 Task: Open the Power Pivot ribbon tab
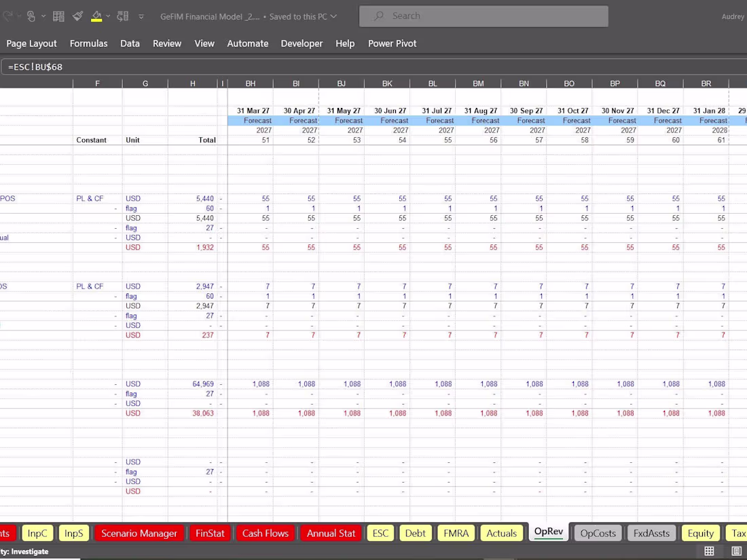click(392, 43)
